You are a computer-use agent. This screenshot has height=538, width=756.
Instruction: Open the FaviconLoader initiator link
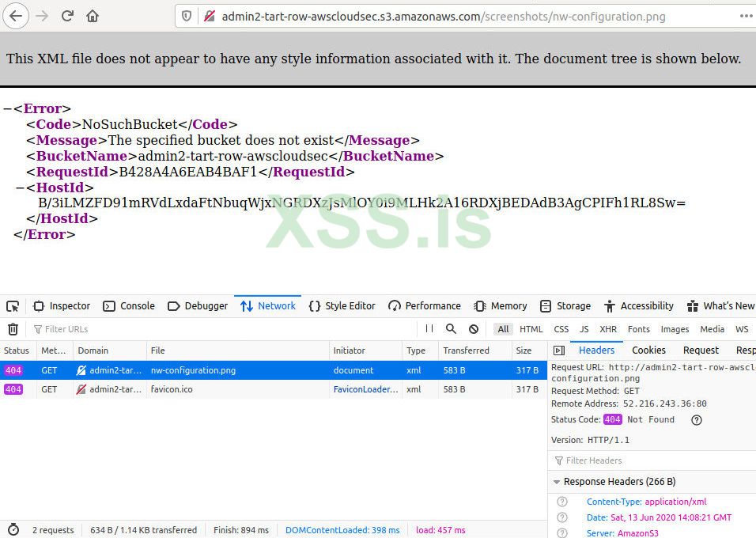[365, 389]
